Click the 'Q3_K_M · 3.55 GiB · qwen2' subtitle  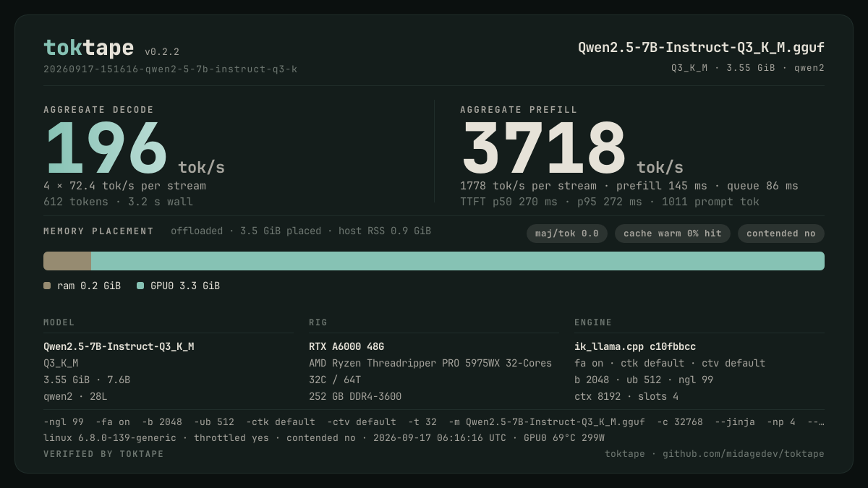[748, 68]
